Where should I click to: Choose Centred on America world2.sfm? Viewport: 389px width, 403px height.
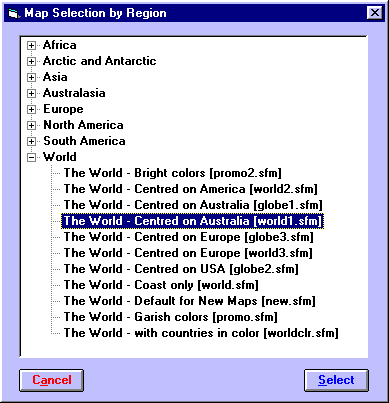tap(191, 189)
